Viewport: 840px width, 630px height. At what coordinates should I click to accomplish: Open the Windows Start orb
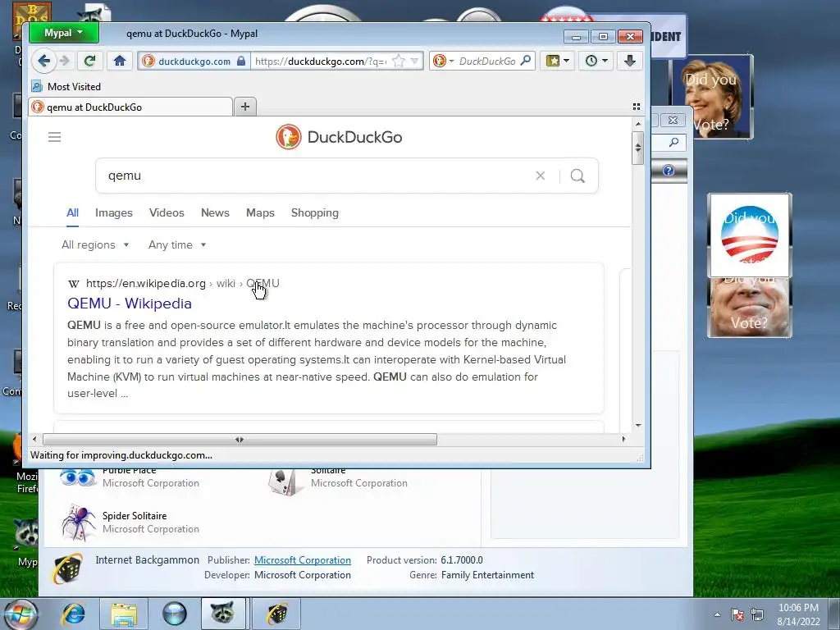point(21,614)
